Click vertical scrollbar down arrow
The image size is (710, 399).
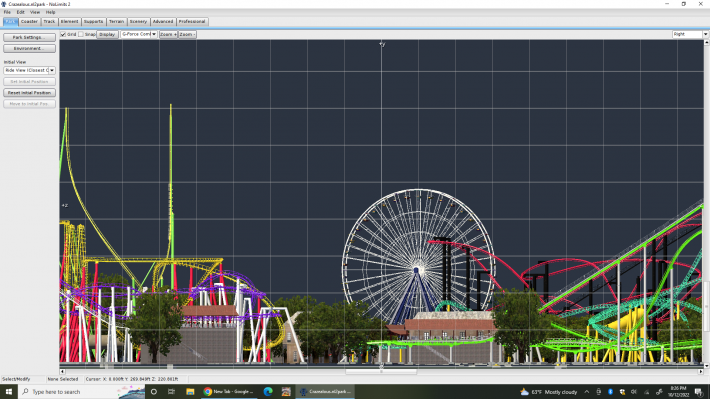(x=706, y=365)
